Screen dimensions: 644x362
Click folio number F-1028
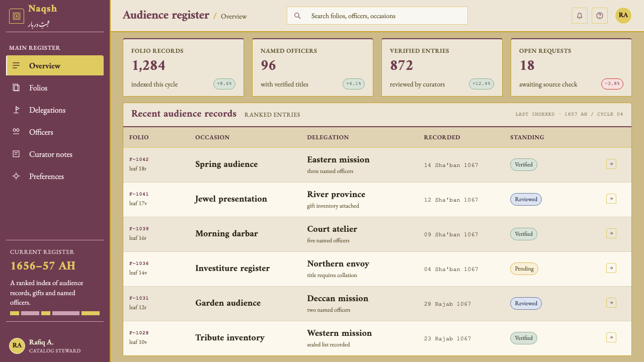tap(139, 333)
